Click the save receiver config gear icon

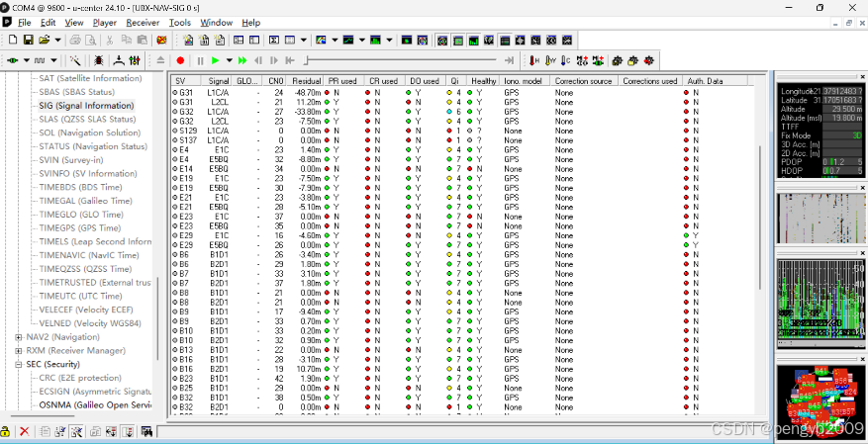click(618, 60)
